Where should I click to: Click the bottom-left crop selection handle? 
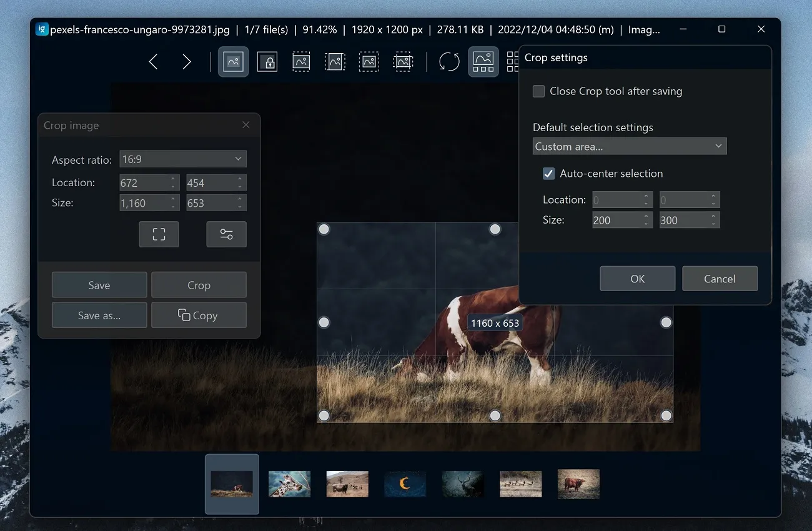click(324, 415)
